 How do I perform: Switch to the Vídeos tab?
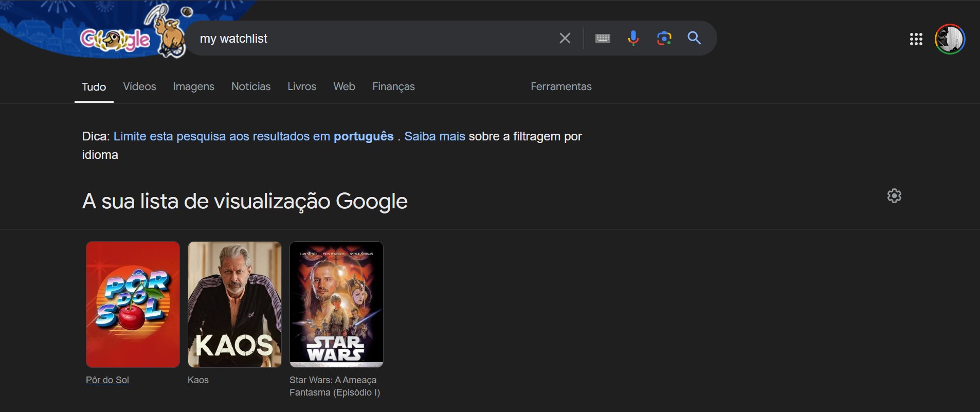click(x=139, y=86)
